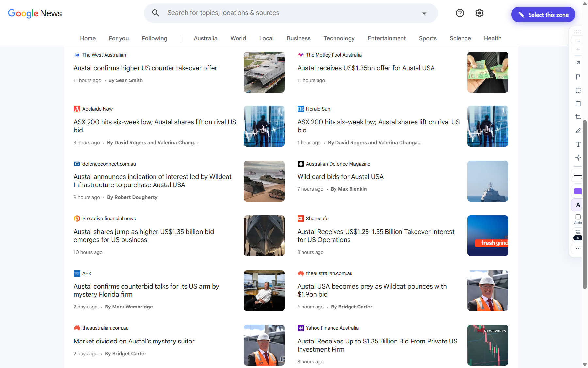Open the Technology section
The width and height of the screenshot is (588, 368).
[339, 38]
